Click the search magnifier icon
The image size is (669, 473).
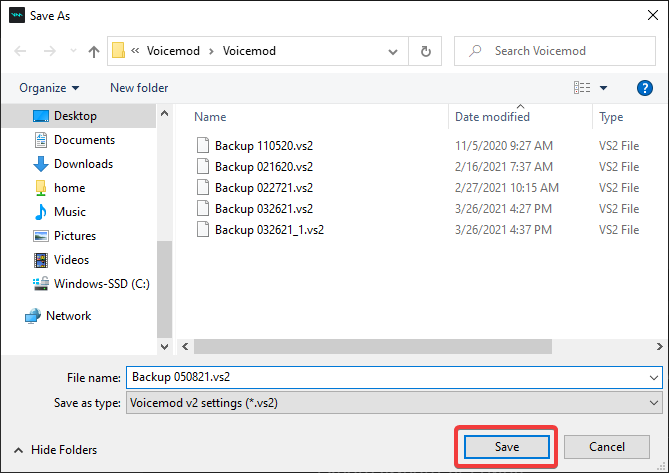[475, 51]
